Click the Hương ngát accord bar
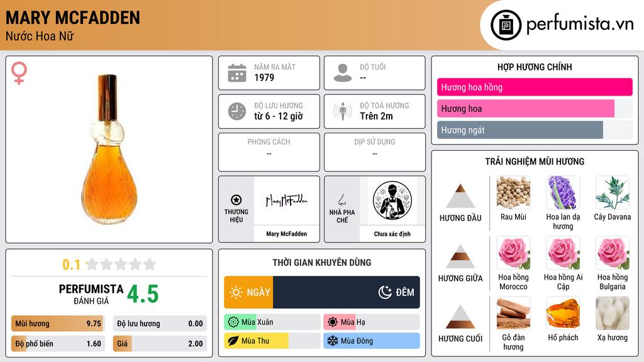The image size is (644, 362). pos(535,129)
